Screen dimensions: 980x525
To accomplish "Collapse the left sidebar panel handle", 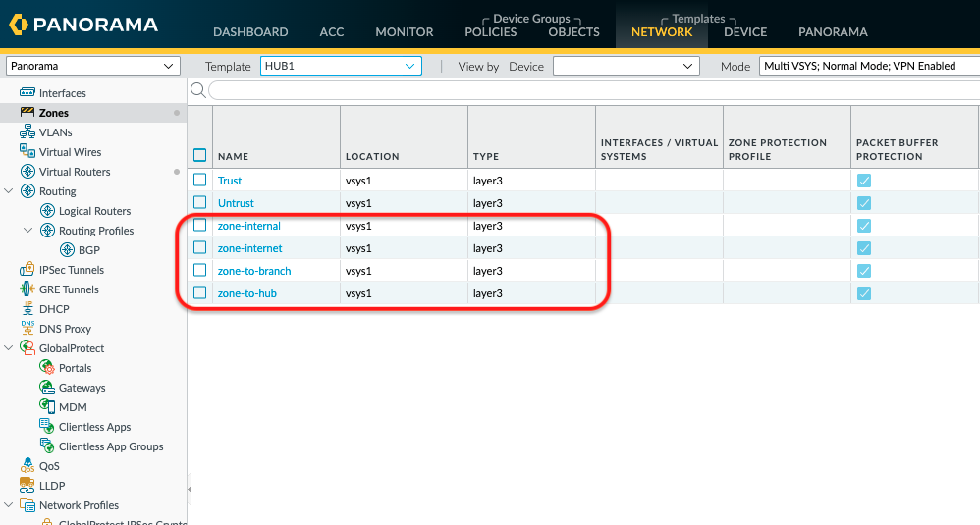I will coord(189,490).
